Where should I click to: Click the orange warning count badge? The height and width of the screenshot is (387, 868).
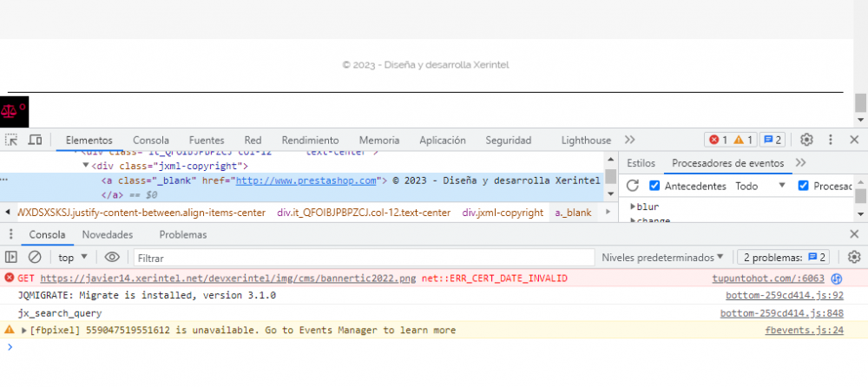pyautogui.click(x=742, y=140)
